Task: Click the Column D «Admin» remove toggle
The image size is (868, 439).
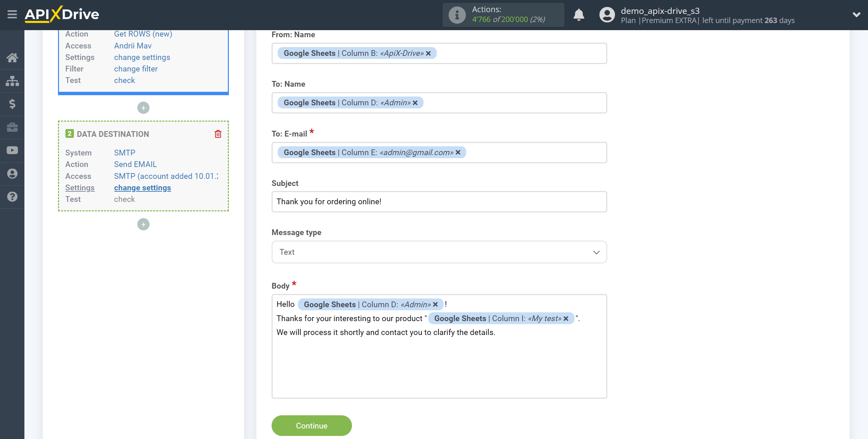Action: [416, 103]
